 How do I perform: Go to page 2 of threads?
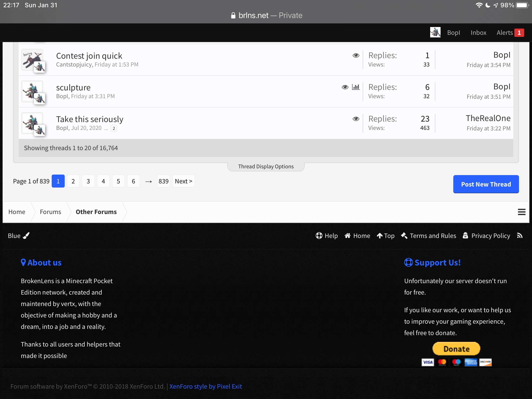[x=73, y=181]
